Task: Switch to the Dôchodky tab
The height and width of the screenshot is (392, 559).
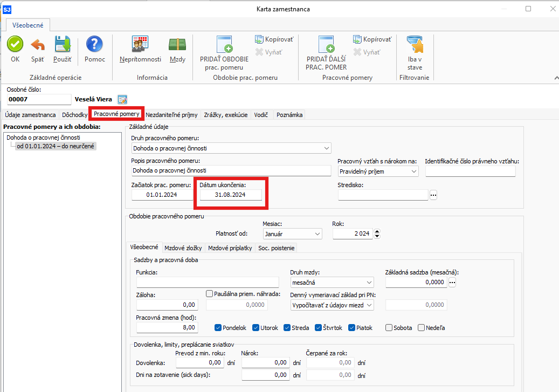Action: point(74,115)
